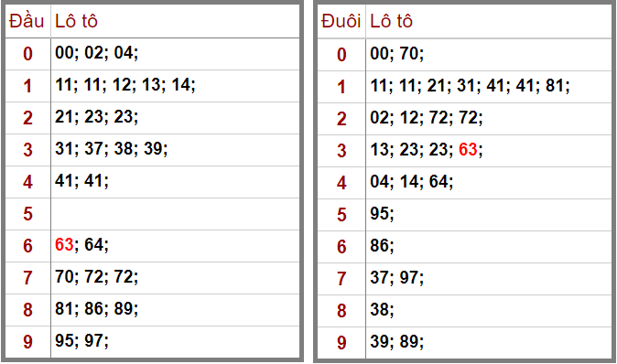The width and height of the screenshot is (617, 364).
Task: Select cell 11; 11; 21; 31; 41; 41; 81;
Action: (x=488, y=87)
